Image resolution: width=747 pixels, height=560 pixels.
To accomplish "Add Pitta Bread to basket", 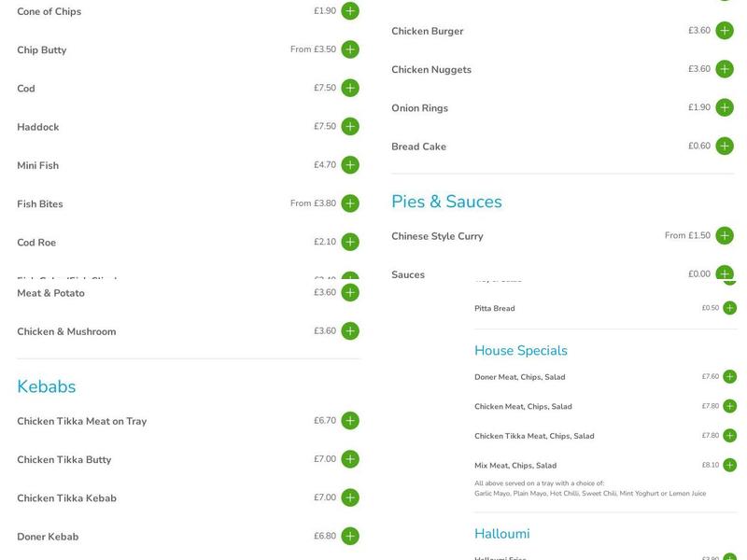I will pyautogui.click(x=730, y=308).
